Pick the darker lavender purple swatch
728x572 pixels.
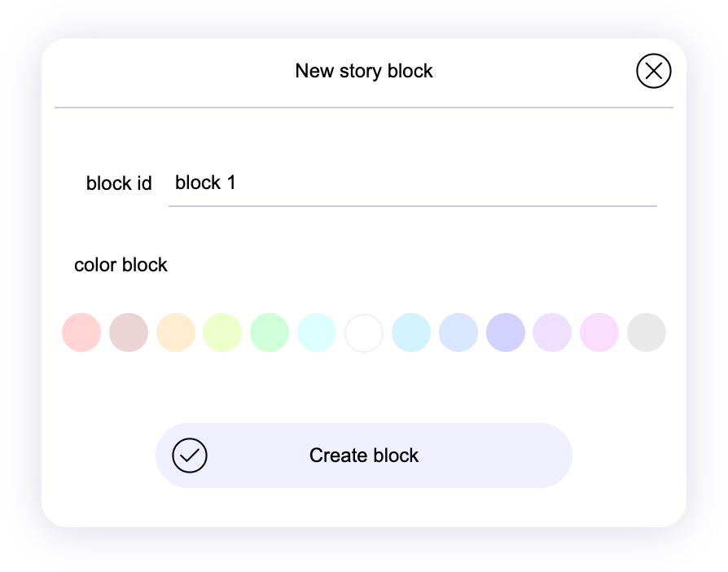tap(506, 332)
